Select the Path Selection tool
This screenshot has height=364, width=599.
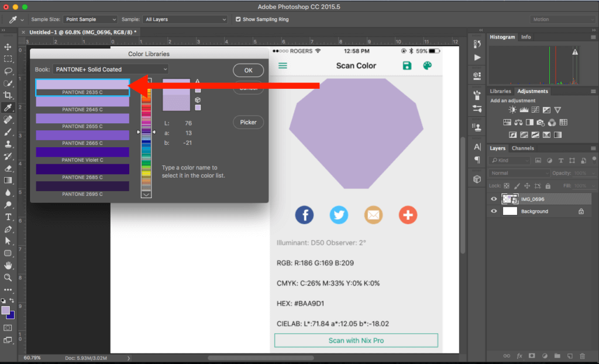(x=8, y=241)
